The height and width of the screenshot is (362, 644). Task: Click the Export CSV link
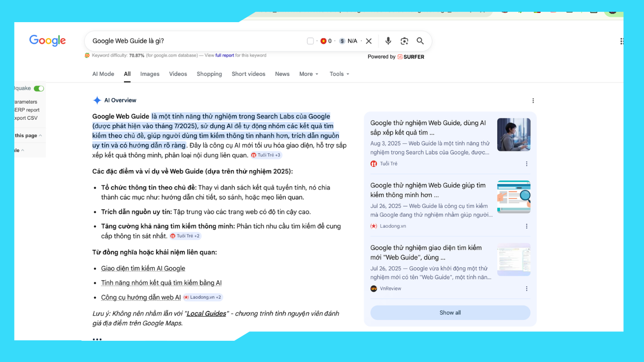coord(26,118)
